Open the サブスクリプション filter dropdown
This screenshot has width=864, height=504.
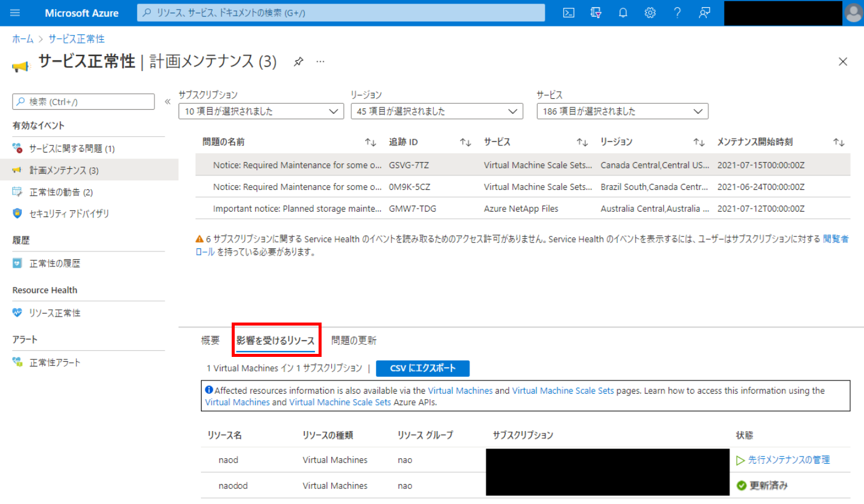click(x=261, y=111)
